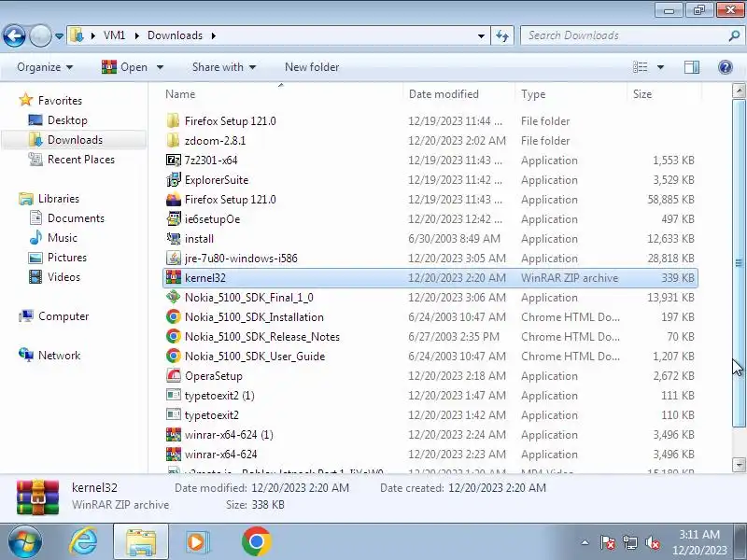Select the jre-7u80-windows-i586 Java icon
The image size is (747, 560).
[x=174, y=258]
